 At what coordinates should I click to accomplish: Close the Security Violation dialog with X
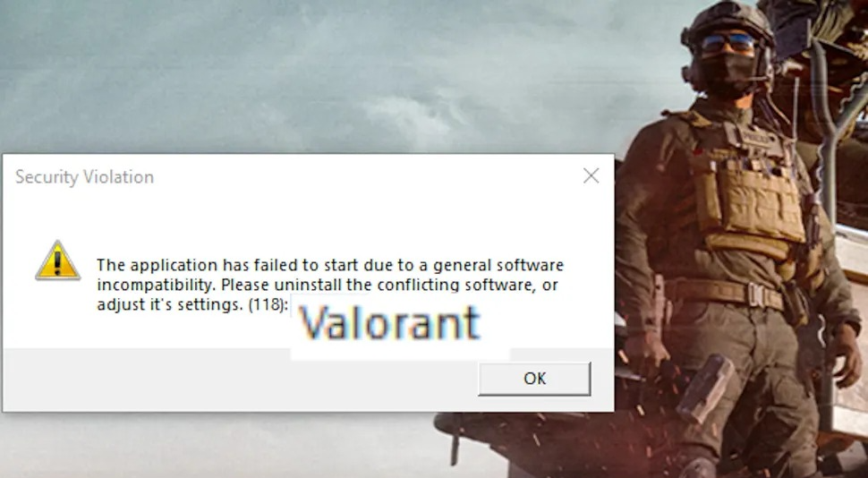[x=591, y=176]
